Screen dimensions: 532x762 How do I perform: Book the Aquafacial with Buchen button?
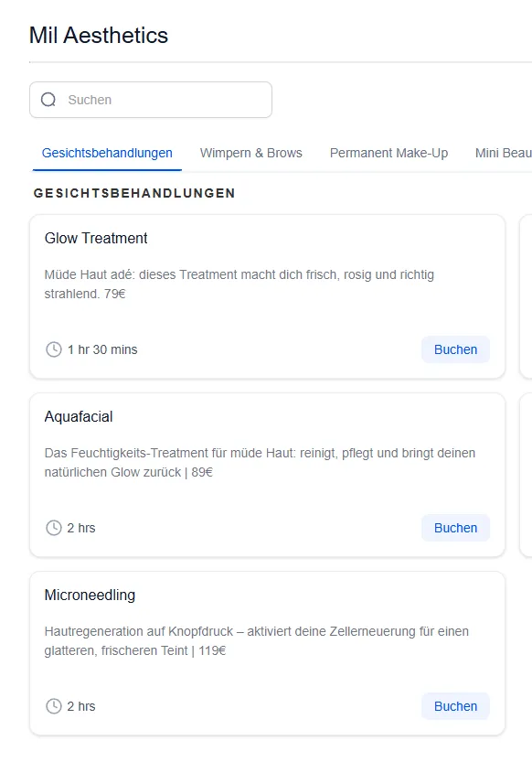coord(455,528)
